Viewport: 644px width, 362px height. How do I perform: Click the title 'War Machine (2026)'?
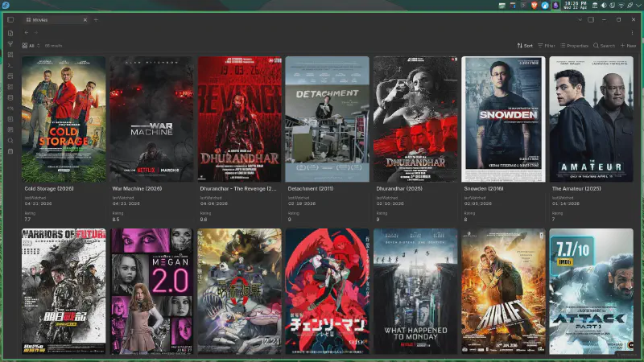point(137,188)
